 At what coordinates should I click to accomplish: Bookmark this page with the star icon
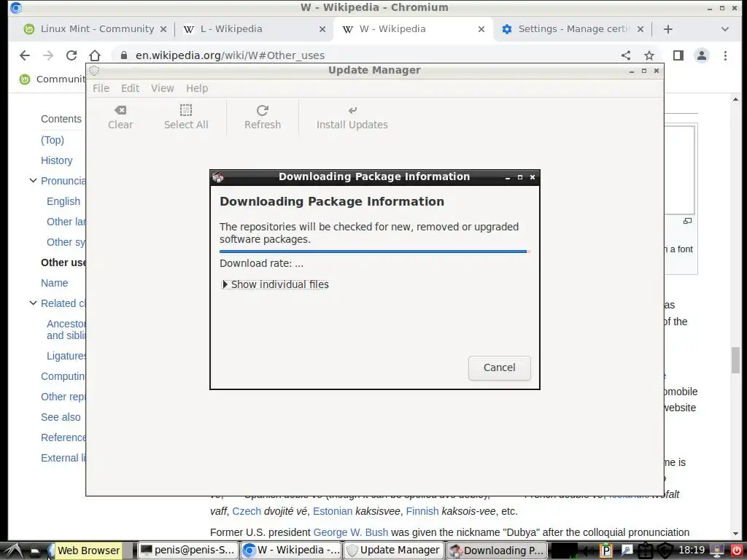[x=649, y=55]
